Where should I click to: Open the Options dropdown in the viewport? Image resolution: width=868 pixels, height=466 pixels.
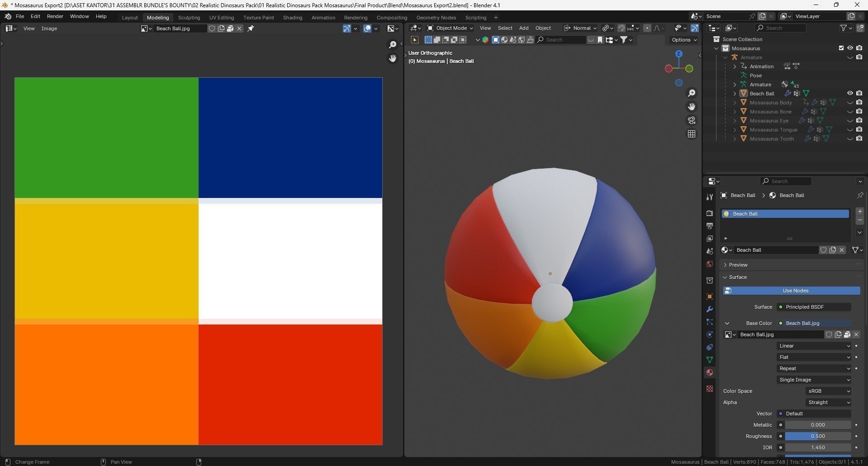[x=684, y=40]
